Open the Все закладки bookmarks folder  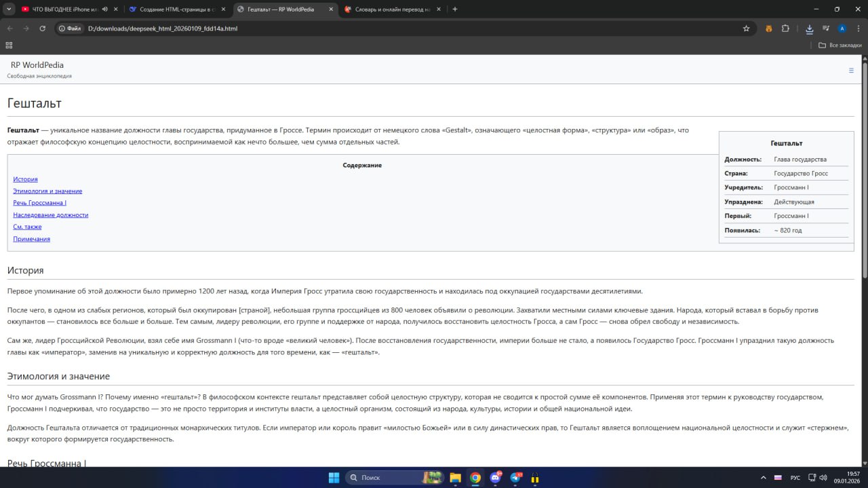pos(840,45)
